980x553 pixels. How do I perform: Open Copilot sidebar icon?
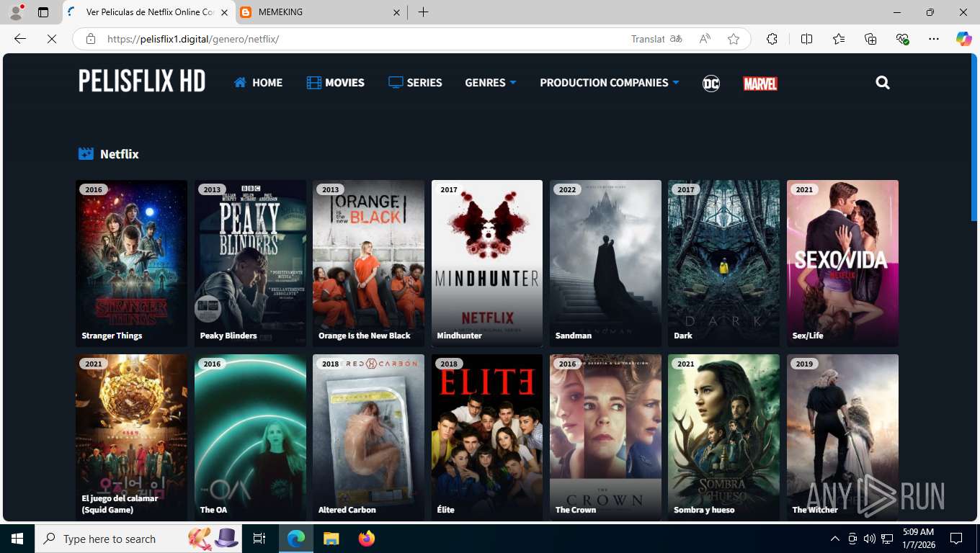pos(964,39)
